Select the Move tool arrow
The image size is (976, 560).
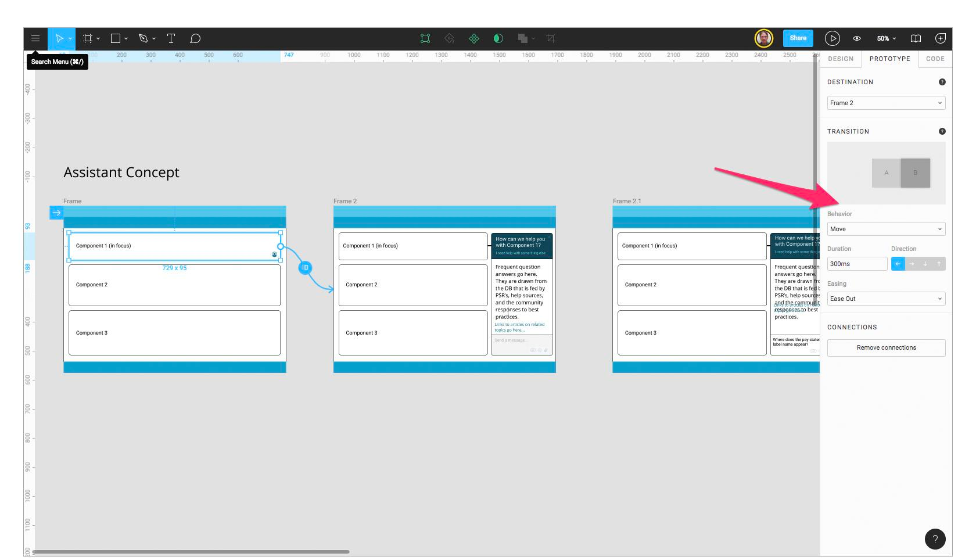click(59, 38)
